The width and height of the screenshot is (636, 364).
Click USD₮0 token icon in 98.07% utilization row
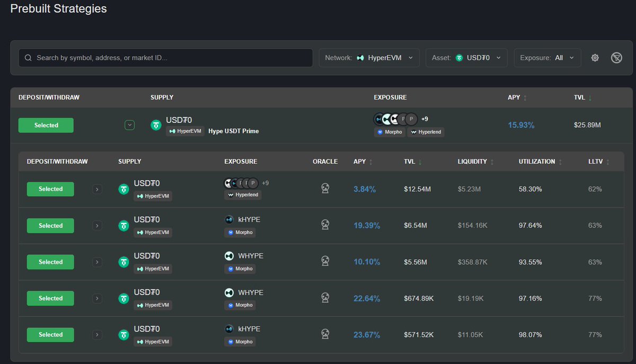click(x=123, y=334)
